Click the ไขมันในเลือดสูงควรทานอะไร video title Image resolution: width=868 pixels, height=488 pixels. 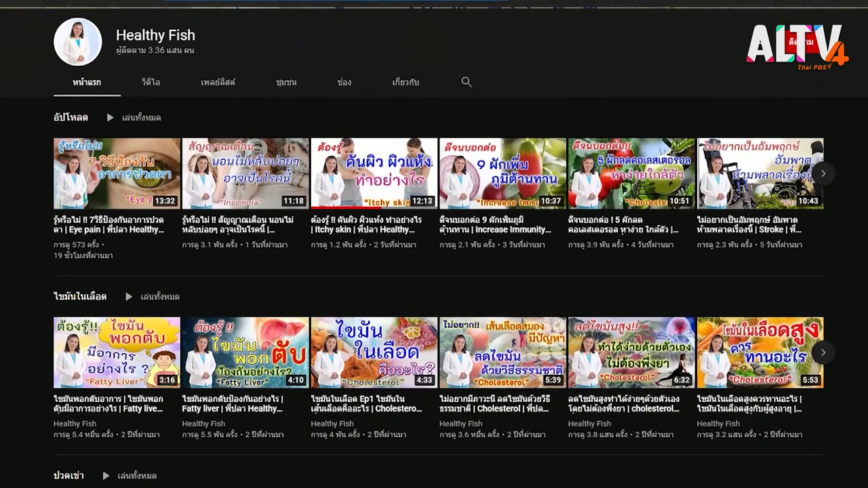click(x=750, y=404)
